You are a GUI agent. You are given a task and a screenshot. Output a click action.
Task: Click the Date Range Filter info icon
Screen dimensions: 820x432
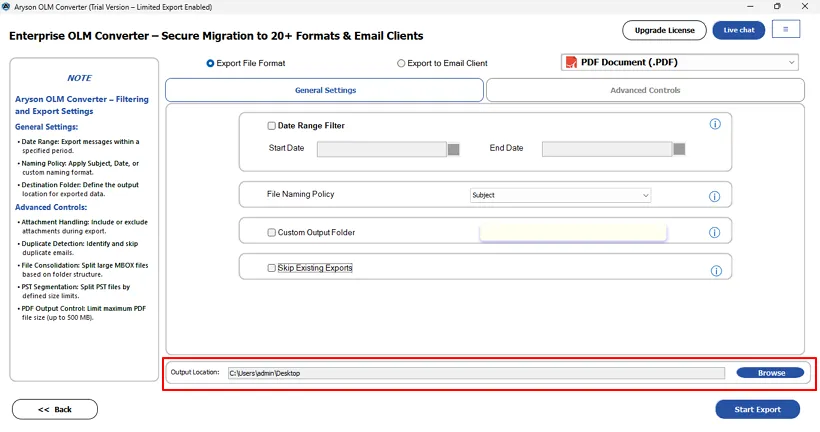pyautogui.click(x=715, y=125)
